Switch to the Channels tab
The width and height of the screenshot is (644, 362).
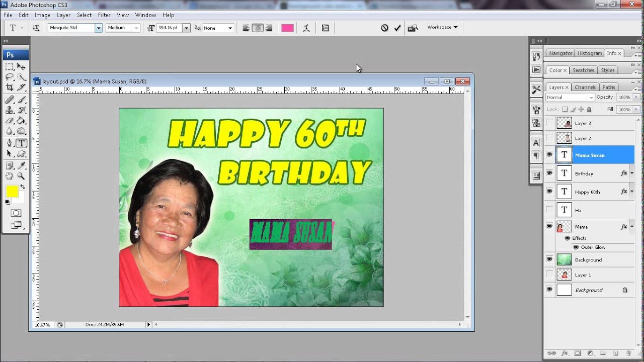coord(585,87)
